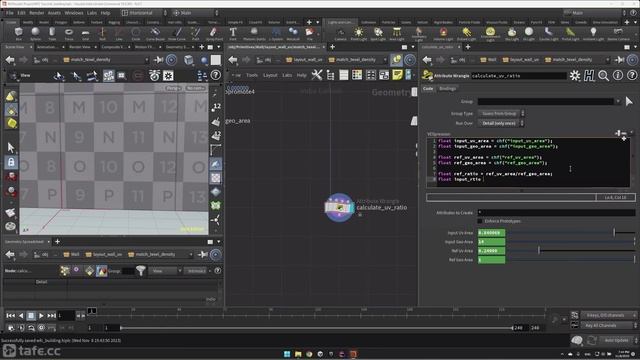Open the Key All Channels dropdown
Screen dimensions: 640x360
click(x=608, y=325)
